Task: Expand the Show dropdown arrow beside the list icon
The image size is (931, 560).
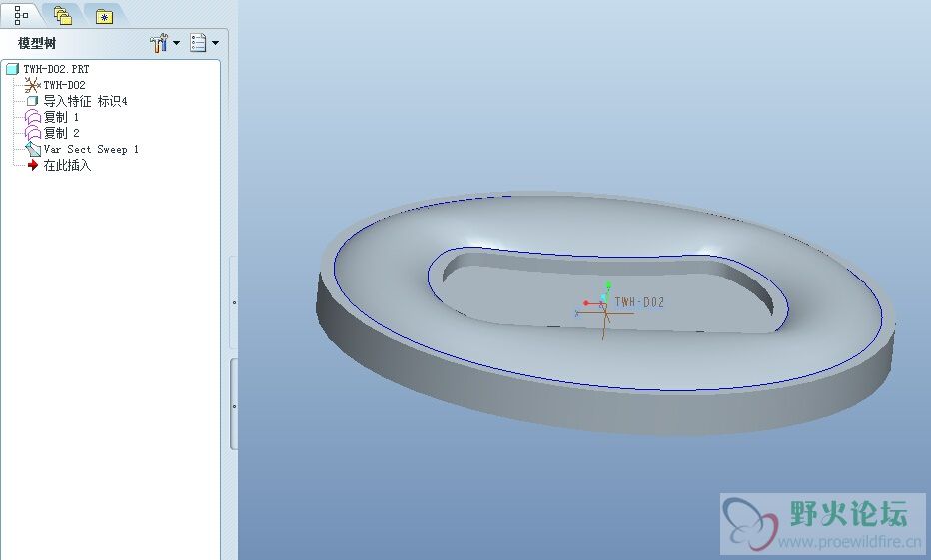Action: [x=215, y=43]
